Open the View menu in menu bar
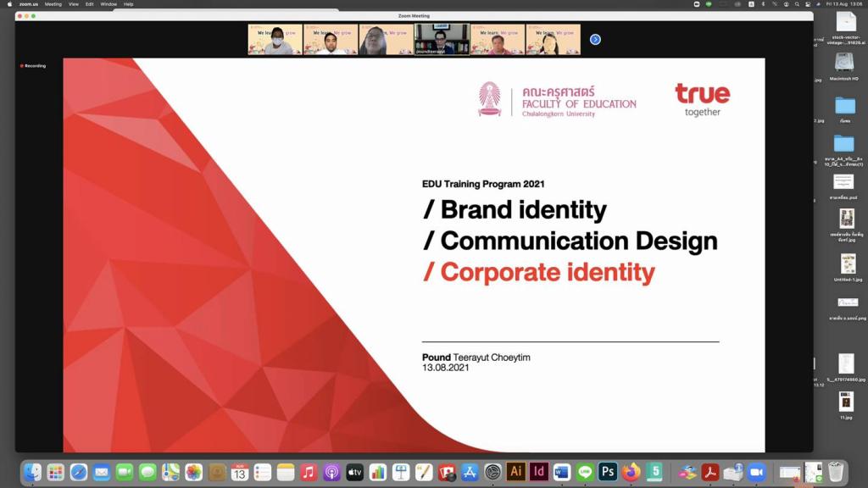The width and height of the screenshot is (868, 488). coord(73,4)
